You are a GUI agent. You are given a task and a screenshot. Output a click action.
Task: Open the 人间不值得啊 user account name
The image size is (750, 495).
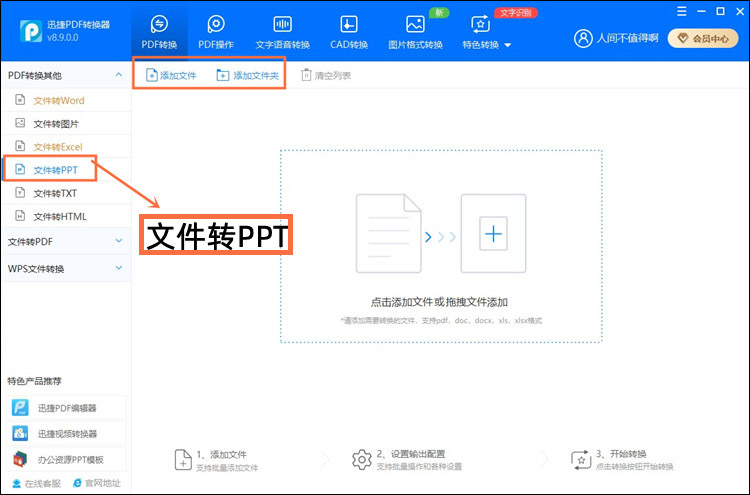(x=627, y=38)
